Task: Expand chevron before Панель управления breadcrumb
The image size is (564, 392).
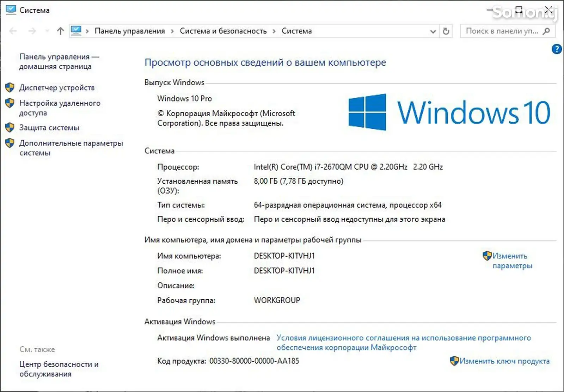Action: click(x=87, y=31)
